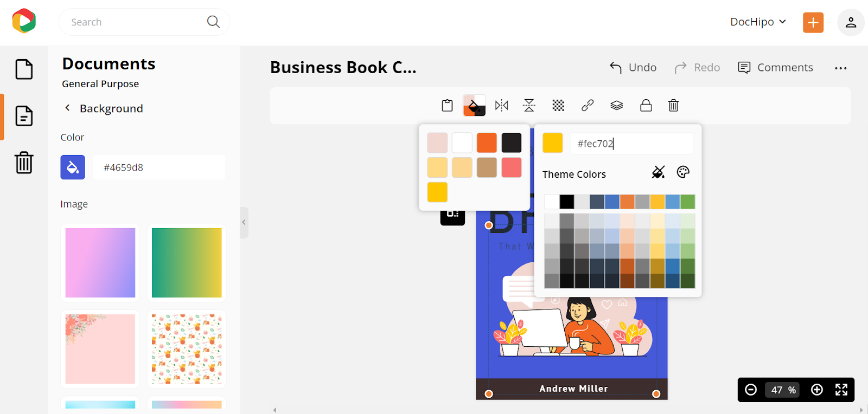Click the General Purpose subtitle
The image size is (868, 414).
pos(100,84)
